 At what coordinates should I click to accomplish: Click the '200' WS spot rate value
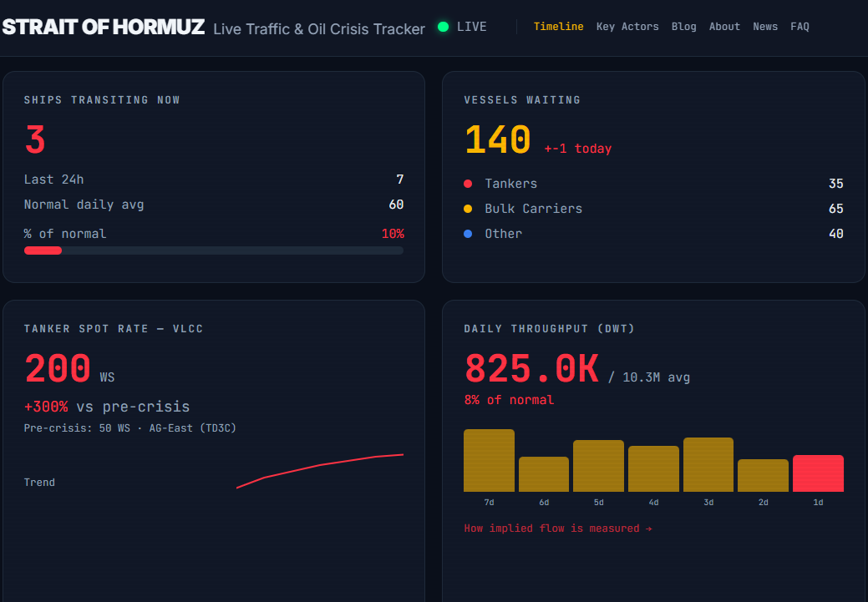[58, 368]
